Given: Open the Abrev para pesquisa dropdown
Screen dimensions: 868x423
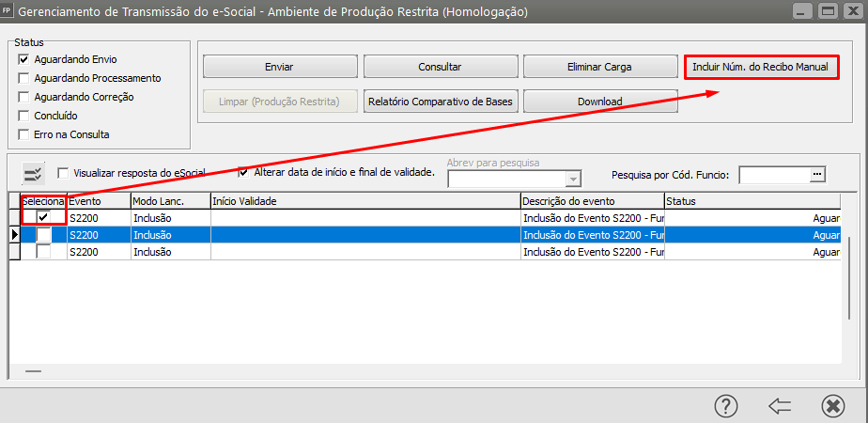Looking at the screenshot, I should pyautogui.click(x=573, y=179).
